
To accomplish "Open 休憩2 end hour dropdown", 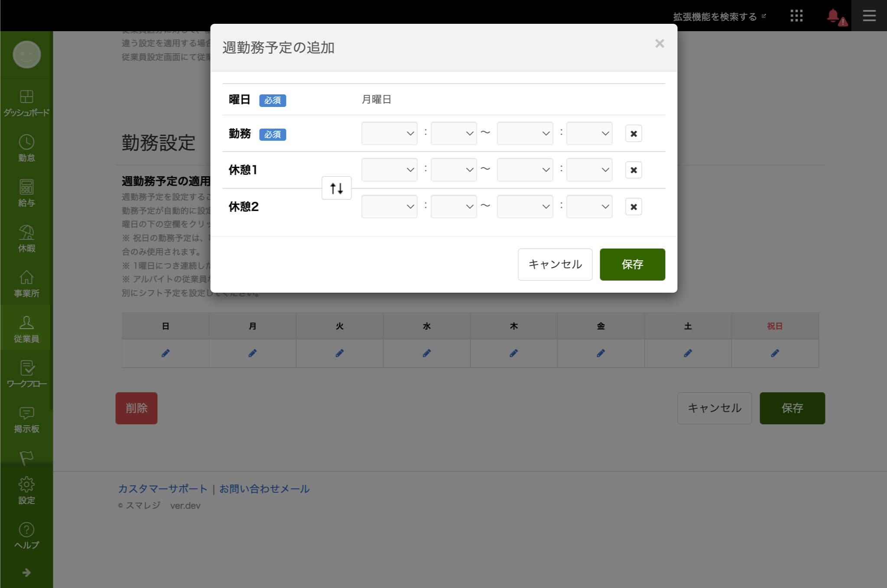I will point(525,207).
